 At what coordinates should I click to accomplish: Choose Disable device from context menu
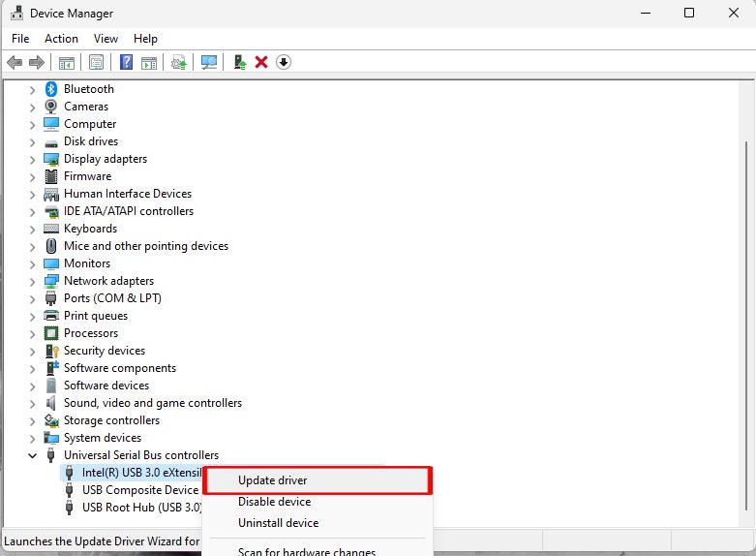(318, 502)
